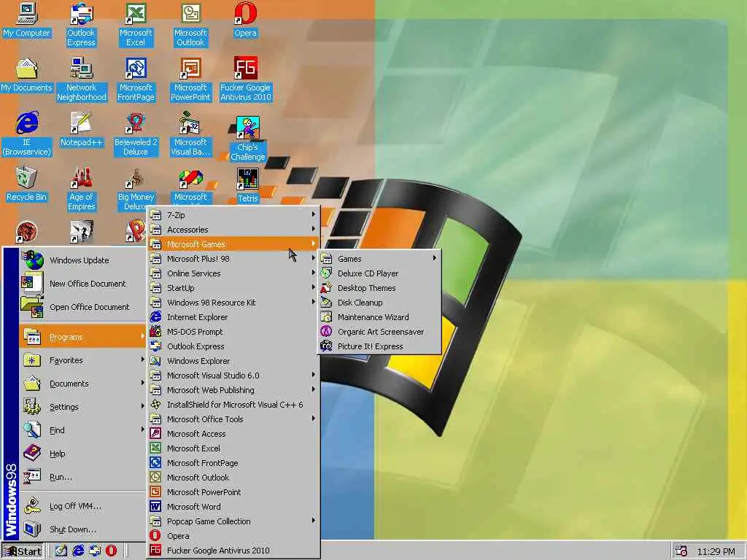747x560 pixels.
Task: Select the Chip's Challenge desktop icon
Action: [x=248, y=138]
